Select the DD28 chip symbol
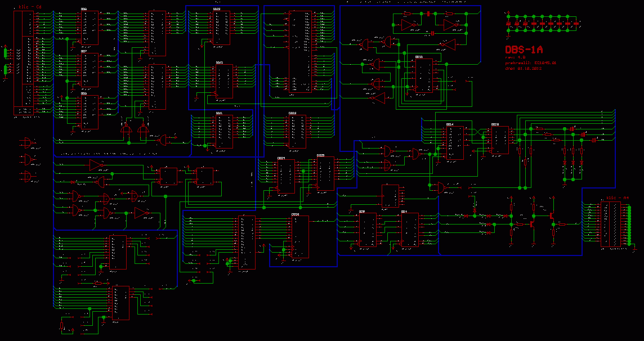 (x=500, y=140)
